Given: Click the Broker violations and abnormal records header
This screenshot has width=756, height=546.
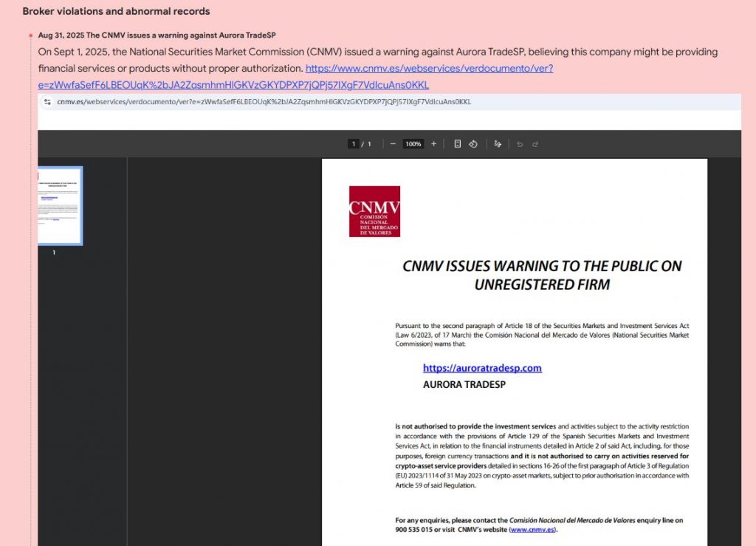Looking at the screenshot, I should click(x=116, y=11).
